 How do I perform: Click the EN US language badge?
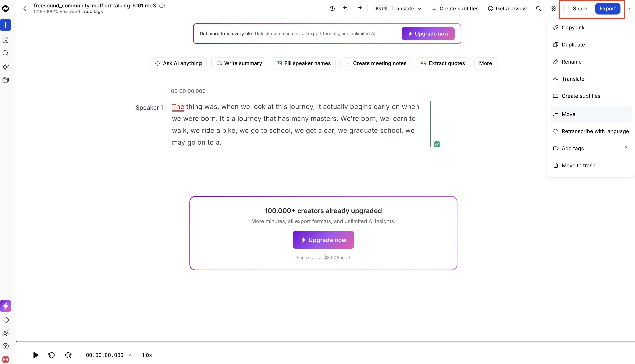pyautogui.click(x=381, y=9)
